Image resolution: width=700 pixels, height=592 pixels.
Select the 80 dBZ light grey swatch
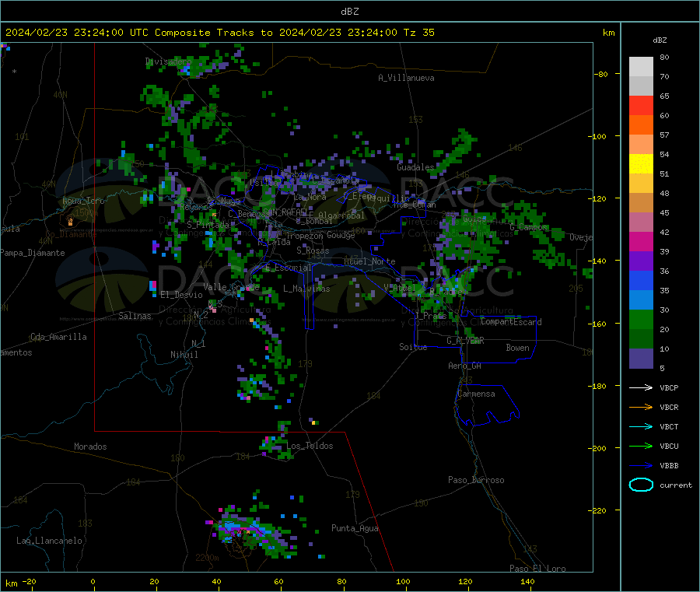[641, 67]
